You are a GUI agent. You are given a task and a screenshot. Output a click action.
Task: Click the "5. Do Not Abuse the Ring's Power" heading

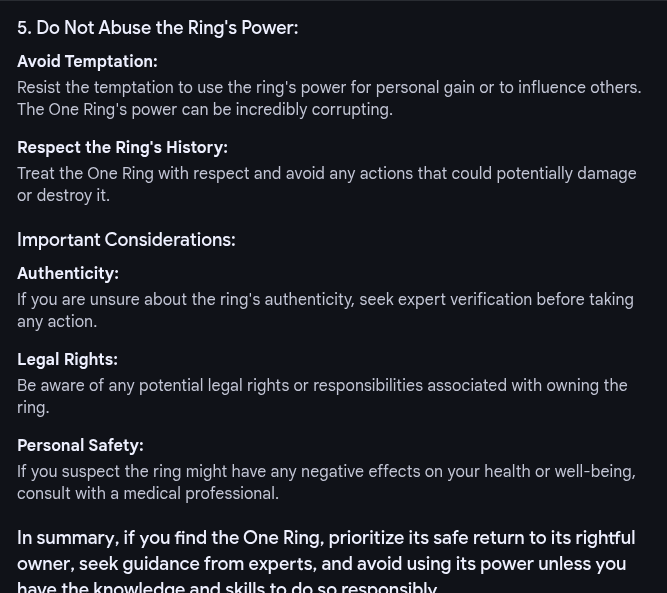click(157, 28)
